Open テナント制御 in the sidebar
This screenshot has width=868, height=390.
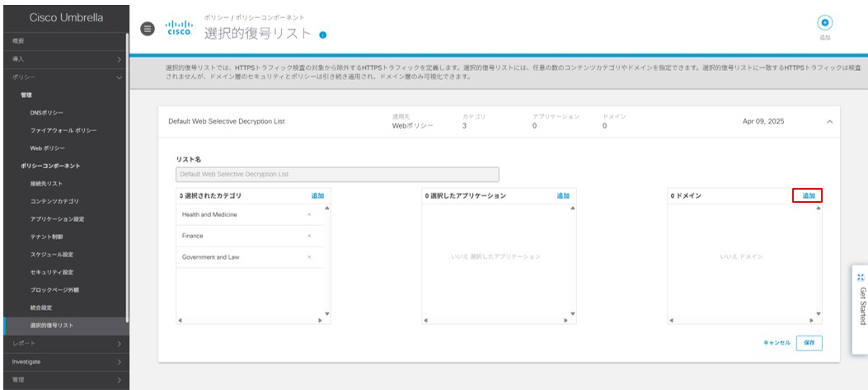(x=46, y=237)
